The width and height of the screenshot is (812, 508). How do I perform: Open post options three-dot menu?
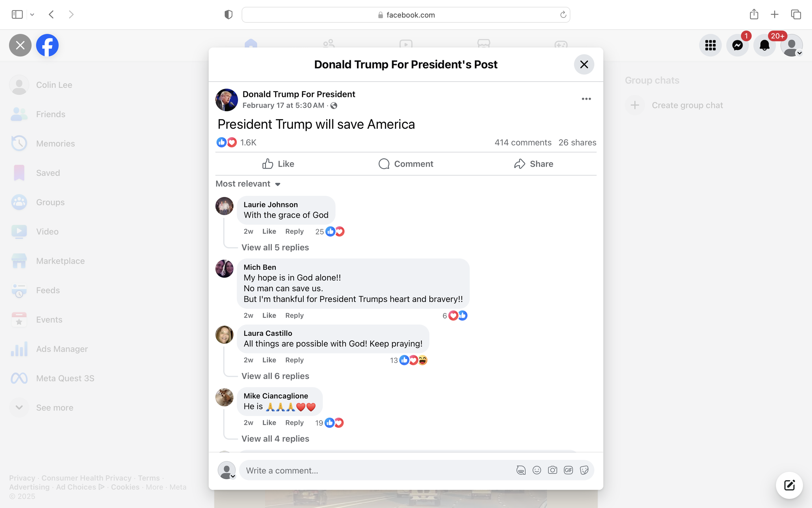[x=586, y=99]
